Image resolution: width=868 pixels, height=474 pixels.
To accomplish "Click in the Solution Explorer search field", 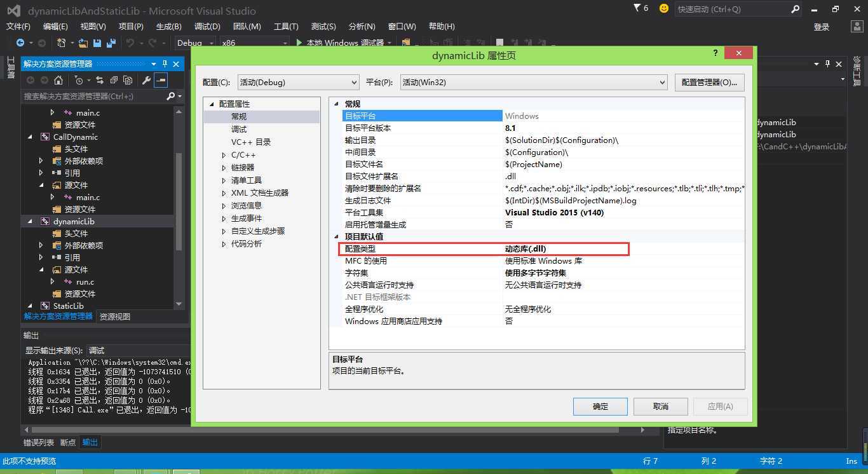I will pyautogui.click(x=93, y=96).
